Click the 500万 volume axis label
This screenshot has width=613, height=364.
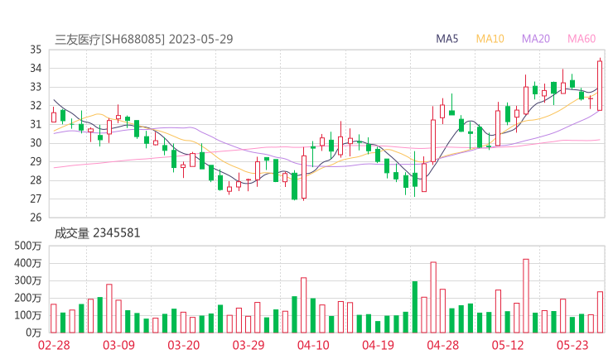pyautogui.click(x=28, y=246)
